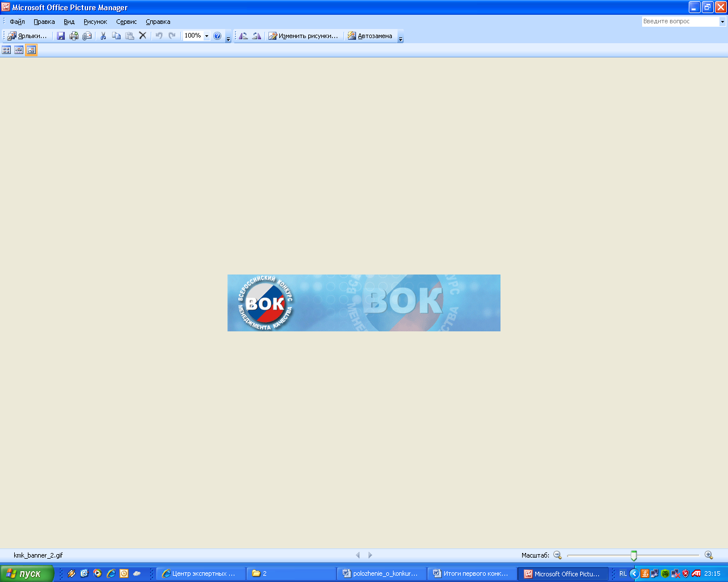Click the Delete X icon
This screenshot has width=728, height=582.
pyautogui.click(x=143, y=36)
